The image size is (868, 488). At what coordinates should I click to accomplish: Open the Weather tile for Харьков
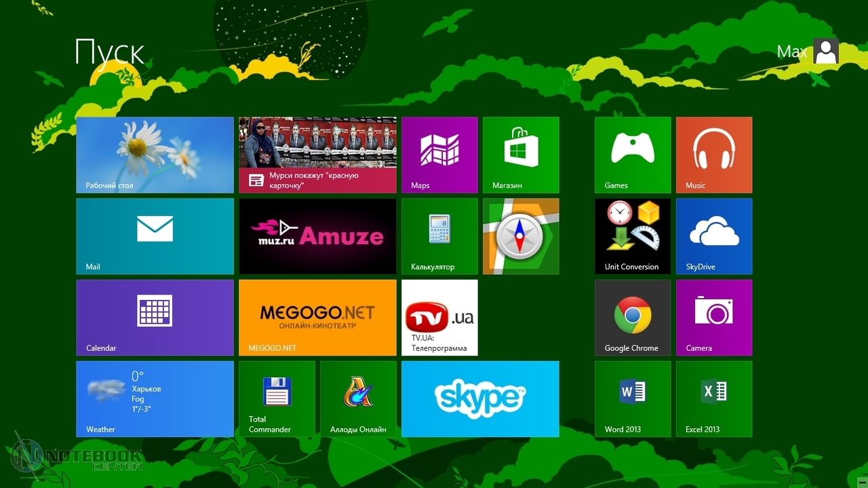tap(155, 399)
